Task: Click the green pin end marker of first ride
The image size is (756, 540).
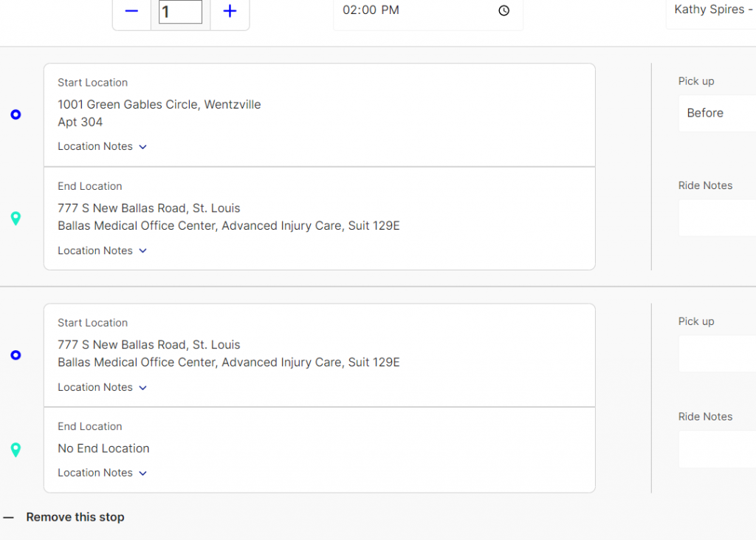Action: (16, 219)
